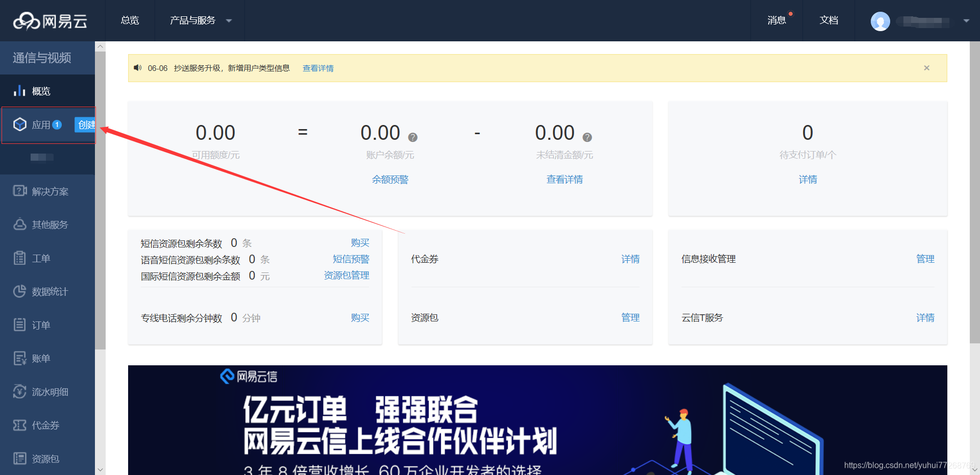This screenshot has width=980, height=475.
Task: Click the 账单 document icon
Action: pos(20,358)
